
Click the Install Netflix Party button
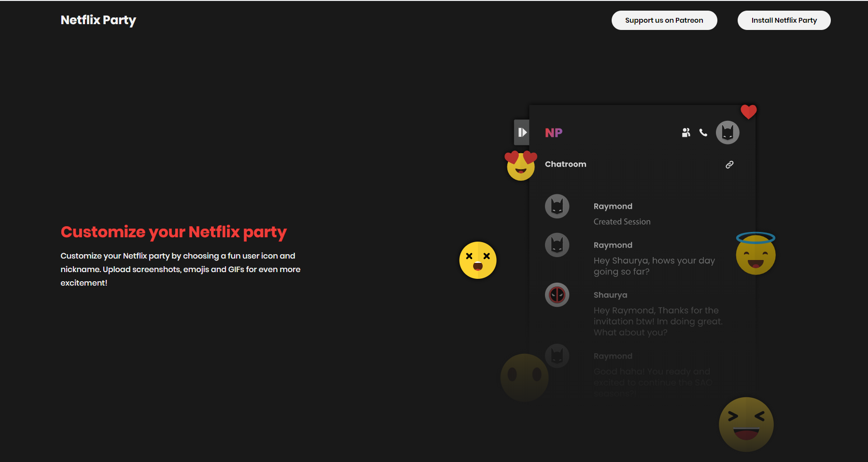784,20
